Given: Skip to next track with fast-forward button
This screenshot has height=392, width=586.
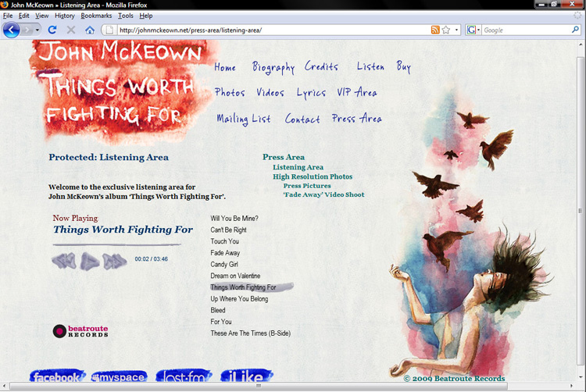Looking at the screenshot, I should point(114,261).
